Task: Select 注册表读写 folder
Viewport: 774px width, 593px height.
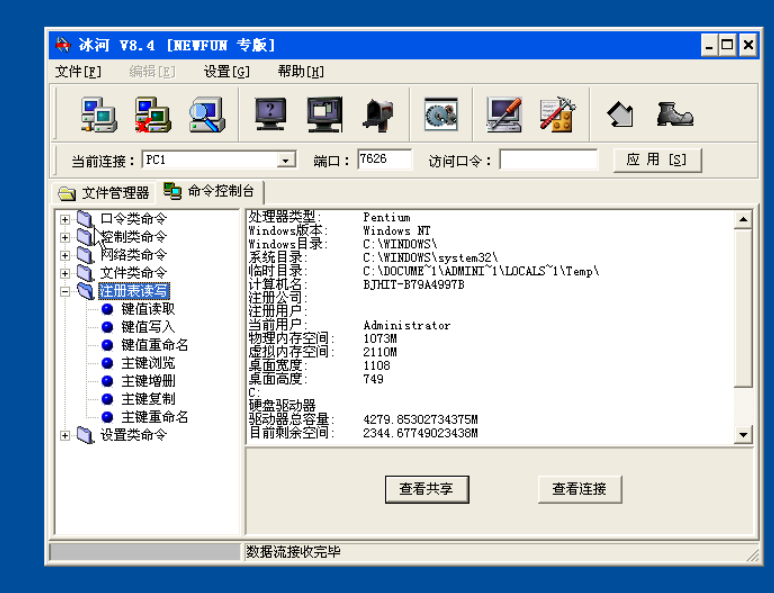Action: coord(134,291)
